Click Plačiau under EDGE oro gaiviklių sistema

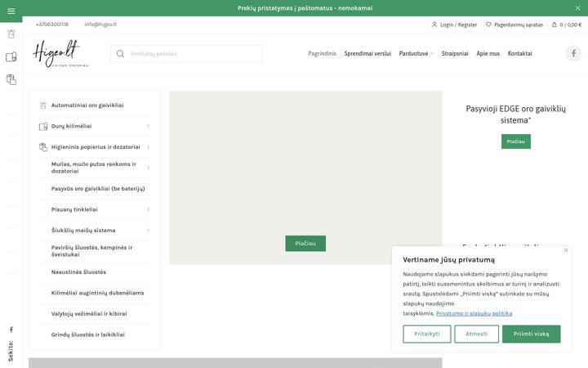515,141
